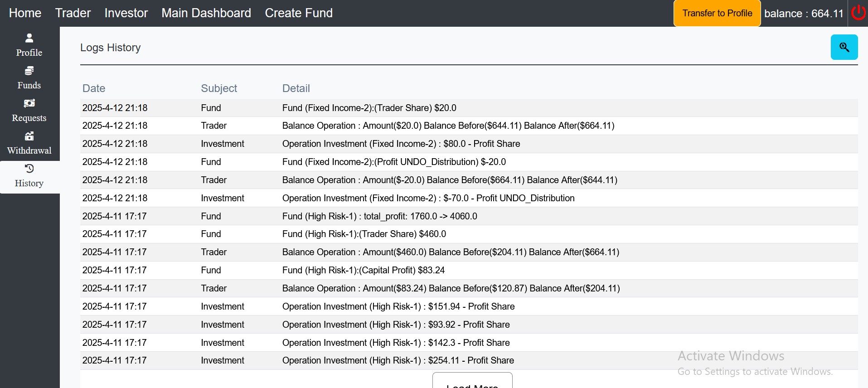Click Date cell of Capital Profit $83.24 row

tap(115, 270)
